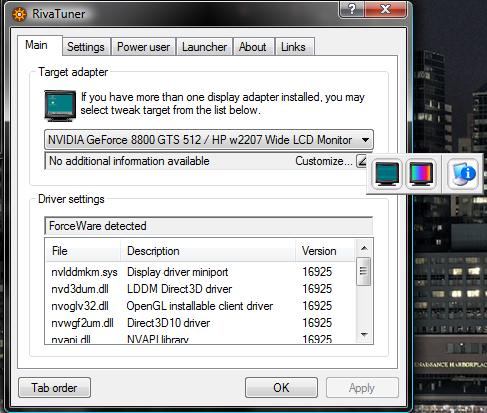Click the RivaTuner gear title icon

click(x=19, y=14)
